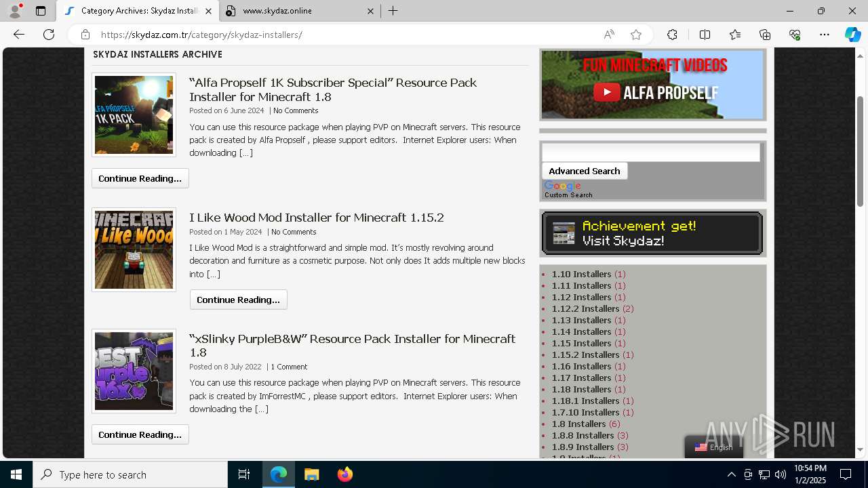
Task: Click the Advanced Search button
Action: (585, 171)
